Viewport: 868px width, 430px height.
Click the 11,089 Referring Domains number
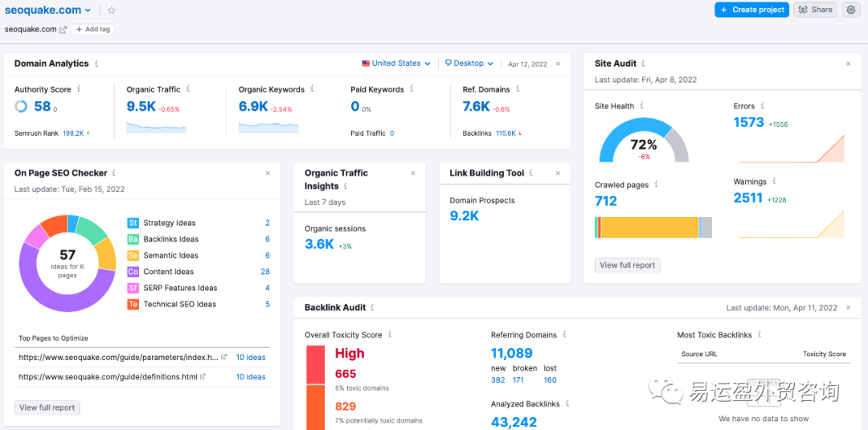point(512,353)
